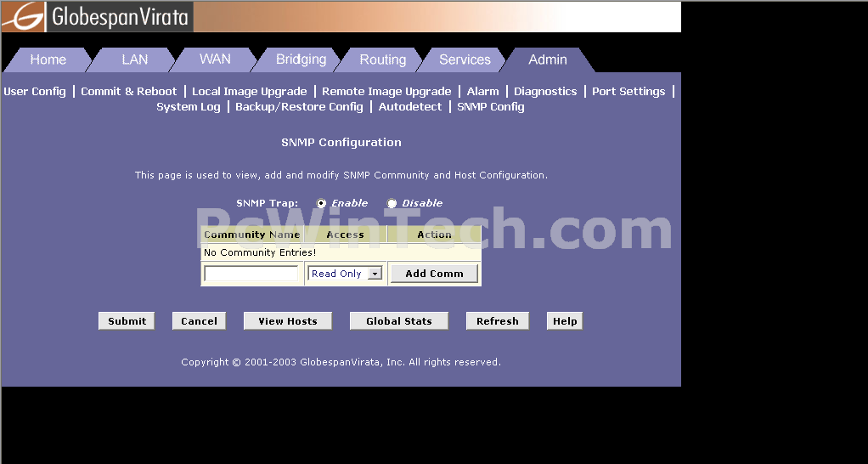Click the Action column header
This screenshot has height=464, width=868.
[x=434, y=235]
